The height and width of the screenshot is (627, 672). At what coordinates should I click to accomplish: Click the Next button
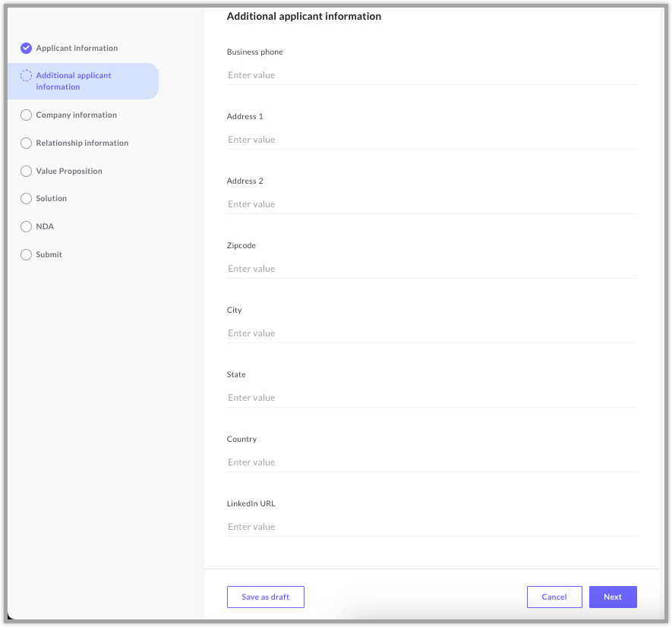coord(613,597)
